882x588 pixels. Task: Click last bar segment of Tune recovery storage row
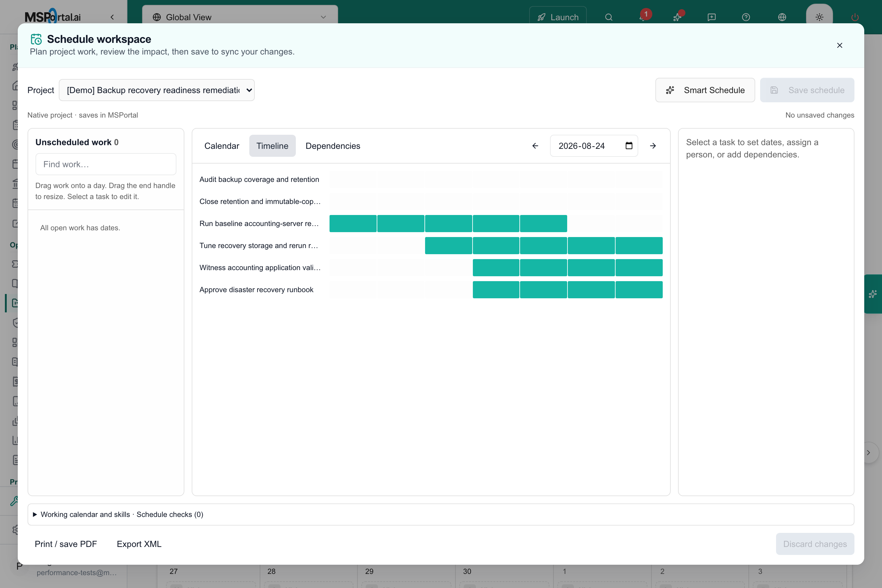[x=639, y=246]
